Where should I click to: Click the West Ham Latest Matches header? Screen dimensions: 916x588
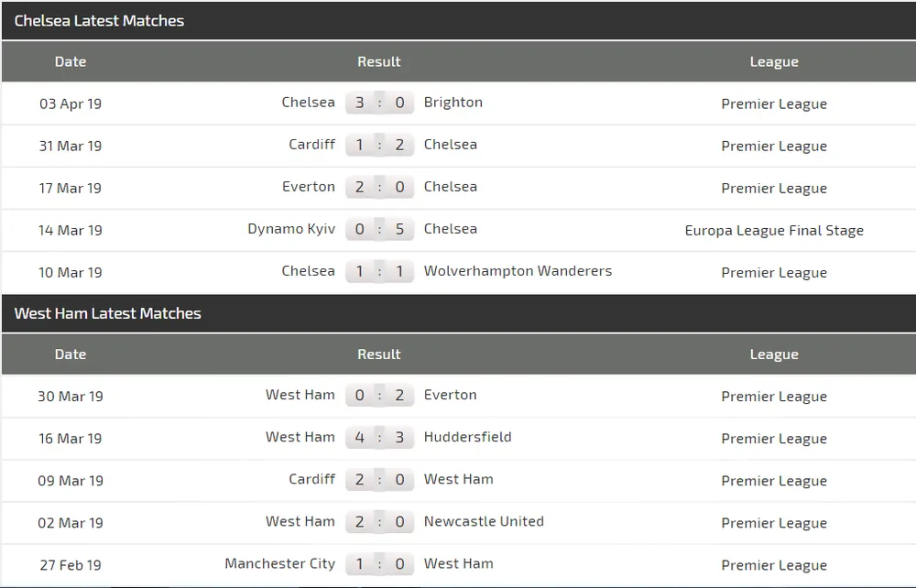pyautogui.click(x=105, y=313)
